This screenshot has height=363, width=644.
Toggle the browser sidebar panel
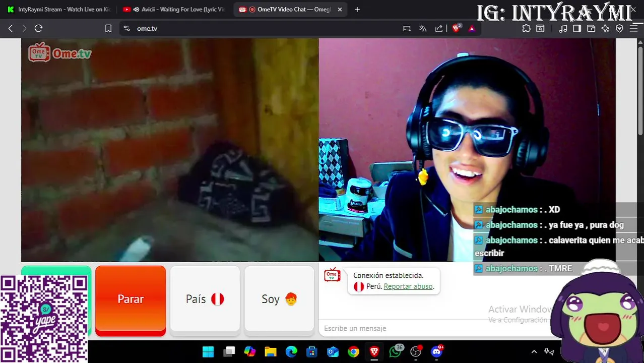coord(577,29)
